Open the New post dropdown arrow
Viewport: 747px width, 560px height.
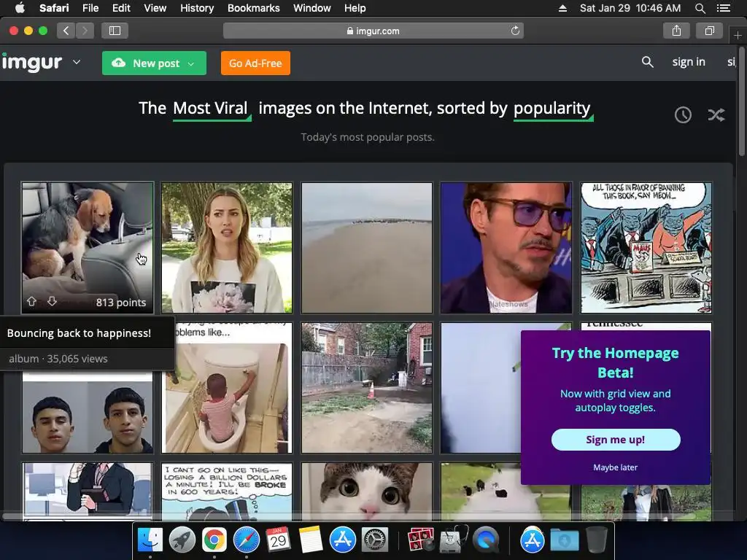click(x=191, y=63)
